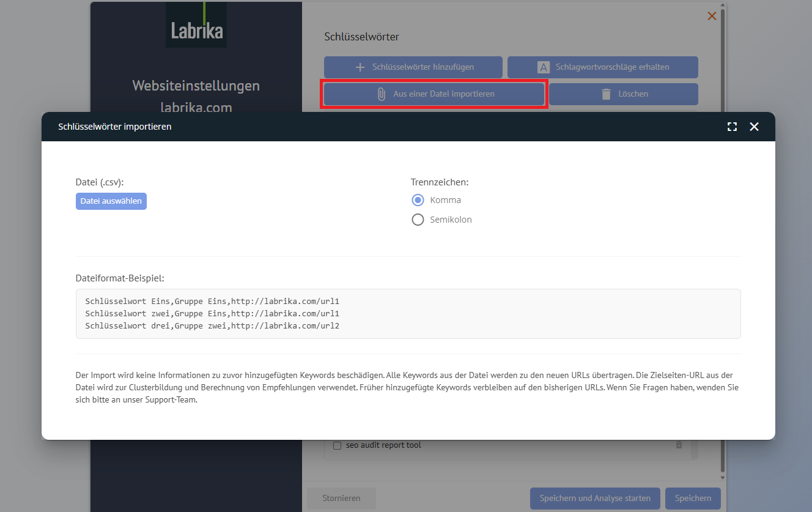Screen dimensions: 812x512
Task: Check the 'seo audit report tool' checkbox
Action: click(337, 446)
